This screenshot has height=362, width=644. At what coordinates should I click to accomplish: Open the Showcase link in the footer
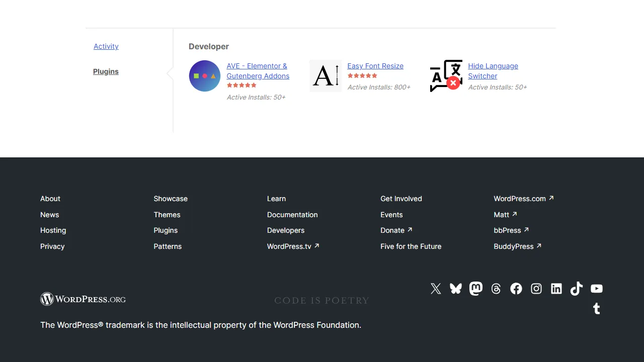coord(171,199)
